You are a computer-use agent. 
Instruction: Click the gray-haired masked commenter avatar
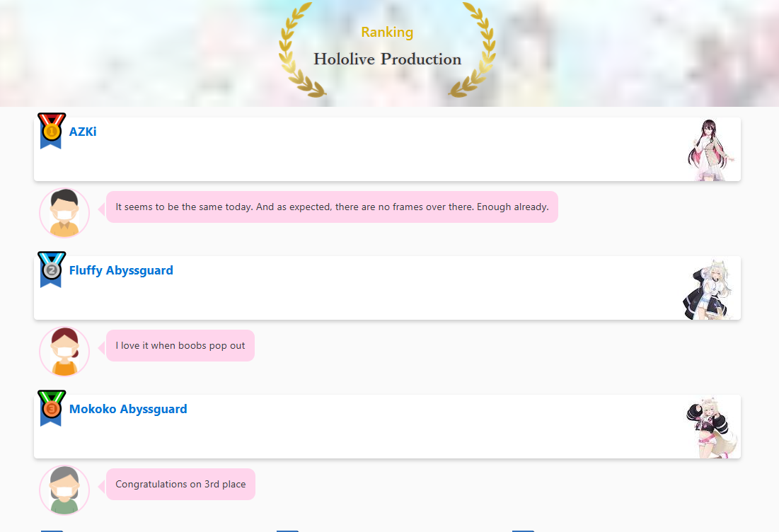pyautogui.click(x=64, y=490)
